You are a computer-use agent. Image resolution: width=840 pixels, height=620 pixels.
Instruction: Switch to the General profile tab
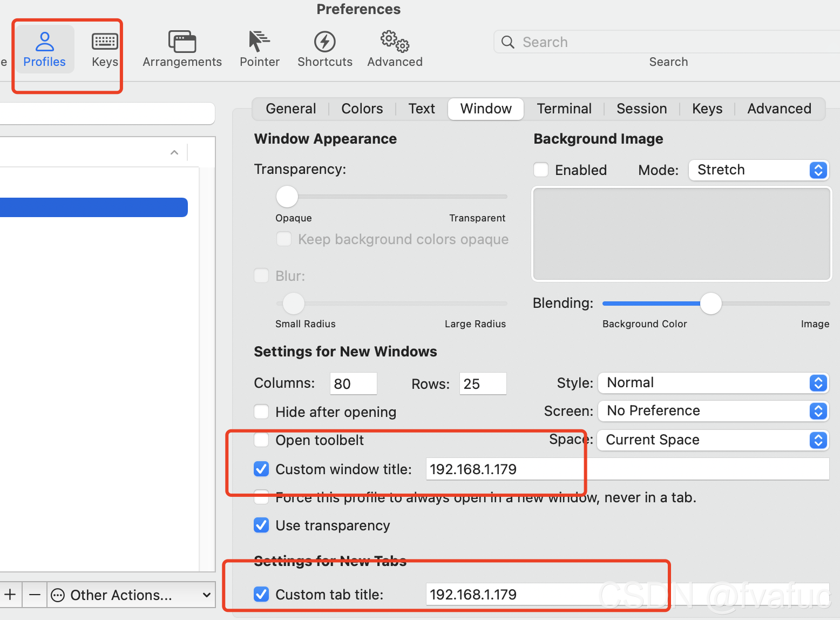pyautogui.click(x=291, y=109)
